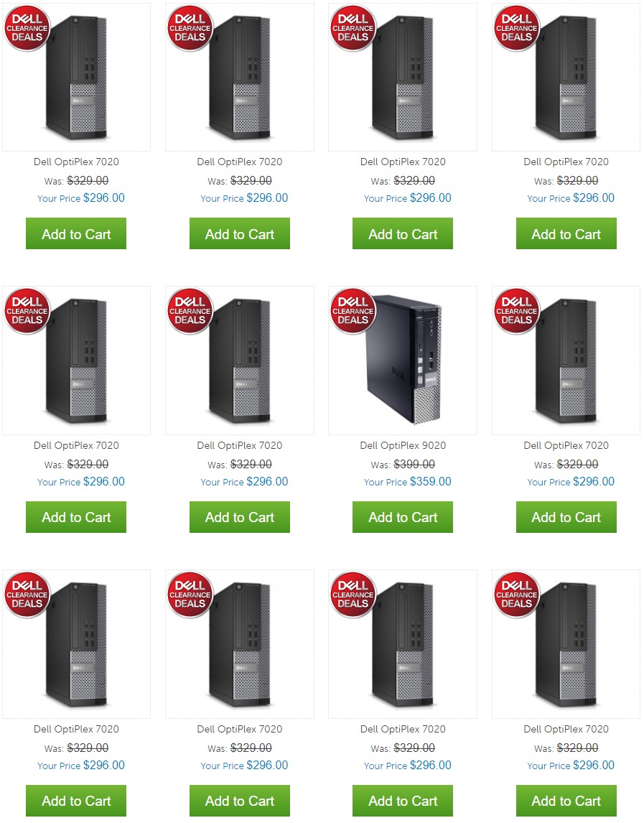The height and width of the screenshot is (823, 644).
Task: Click the Dell OptiPlex 9020 product image
Action: click(x=403, y=361)
